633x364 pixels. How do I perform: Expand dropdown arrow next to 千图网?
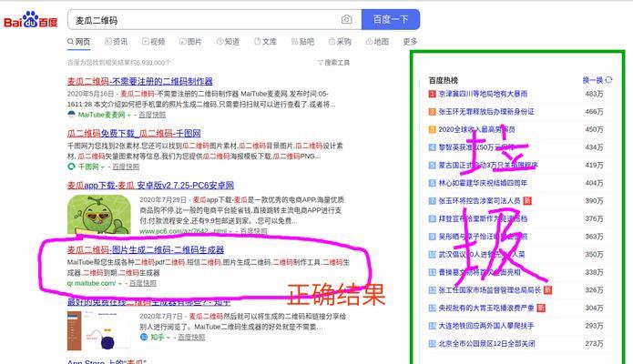(x=103, y=167)
